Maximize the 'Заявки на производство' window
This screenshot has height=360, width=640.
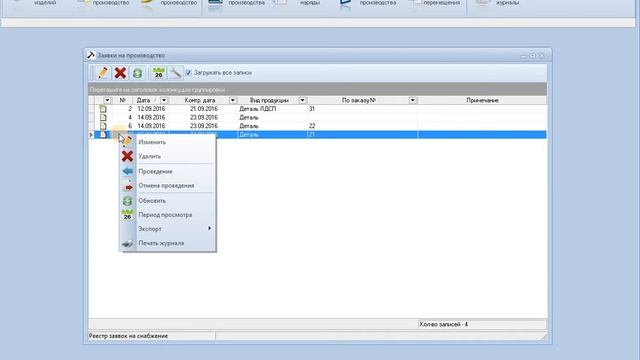[x=532, y=56]
